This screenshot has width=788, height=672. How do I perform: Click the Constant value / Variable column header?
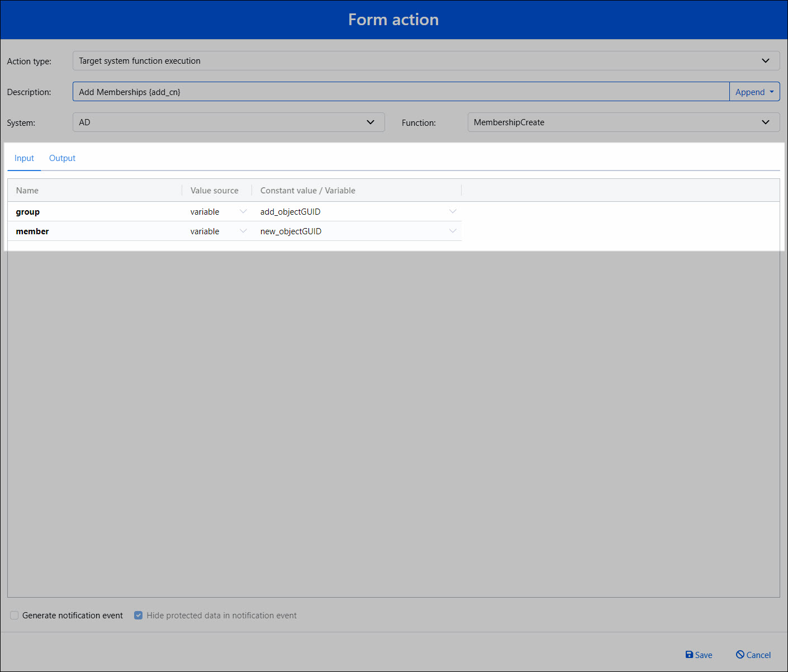coord(307,191)
